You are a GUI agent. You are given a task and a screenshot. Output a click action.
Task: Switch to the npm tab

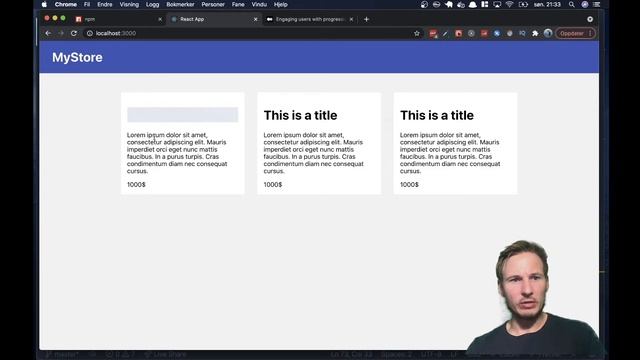[x=118, y=19]
